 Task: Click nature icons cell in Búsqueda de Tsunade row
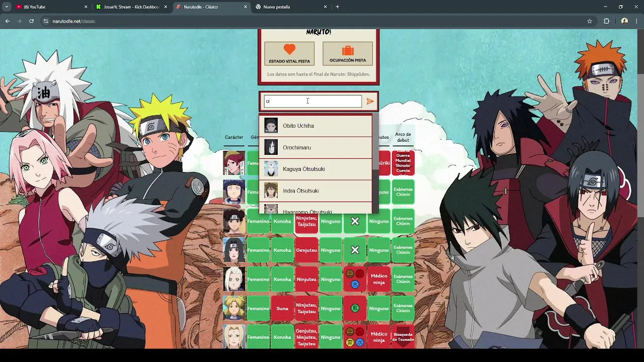355,337
